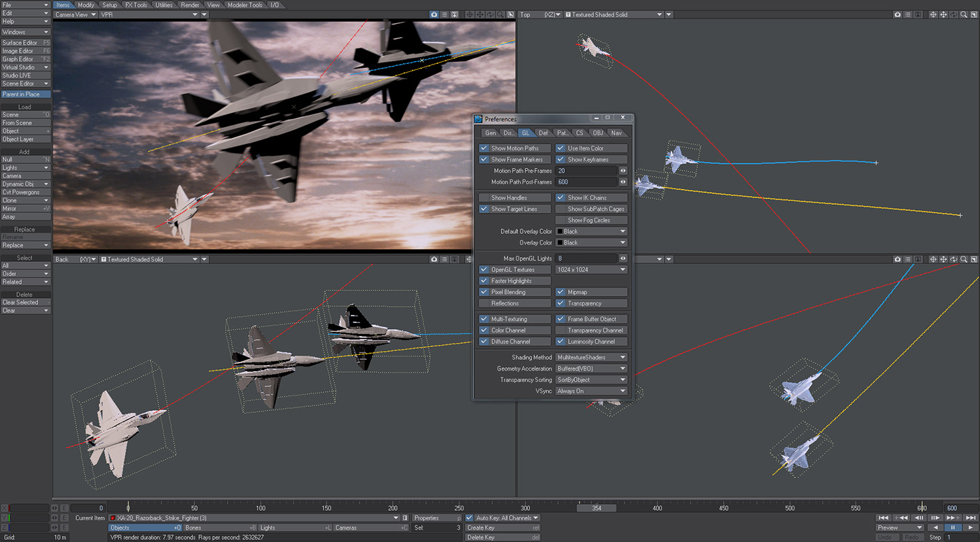Screen dimensions: 980x542
Task: Click the Create Key button
Action: [x=502, y=528]
